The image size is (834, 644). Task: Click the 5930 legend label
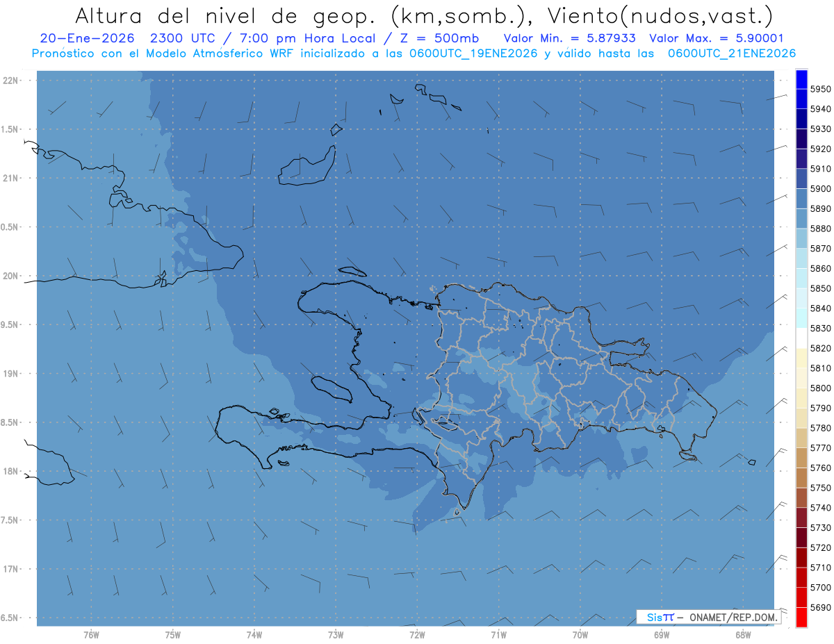pyautogui.click(x=820, y=129)
